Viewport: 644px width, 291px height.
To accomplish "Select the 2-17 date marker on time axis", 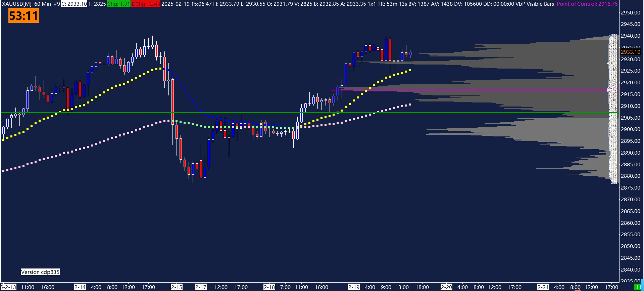I will tap(201, 287).
